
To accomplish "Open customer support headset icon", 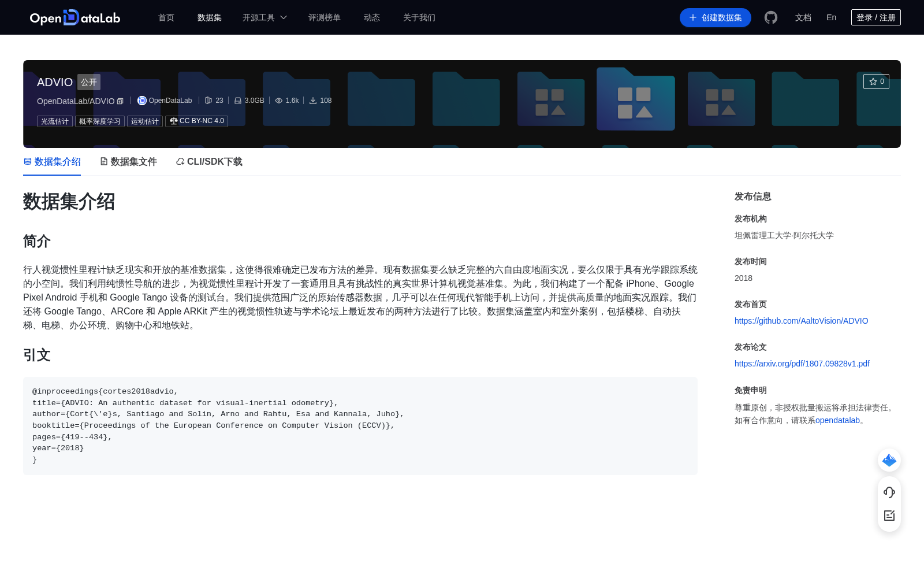I will point(889,492).
